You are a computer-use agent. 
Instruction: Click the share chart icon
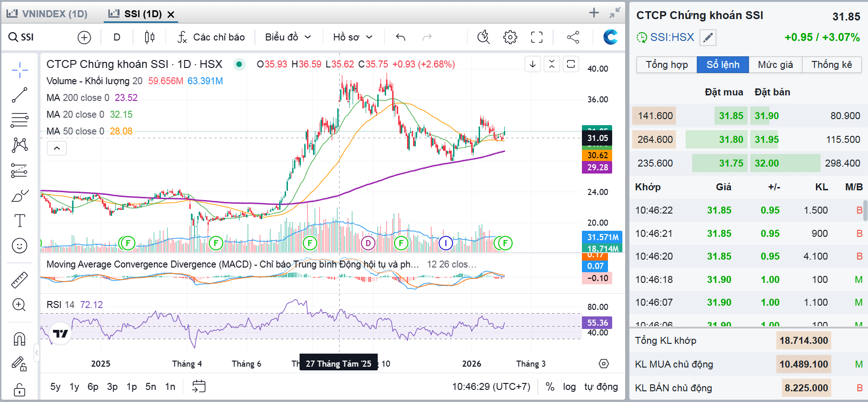pos(573,37)
